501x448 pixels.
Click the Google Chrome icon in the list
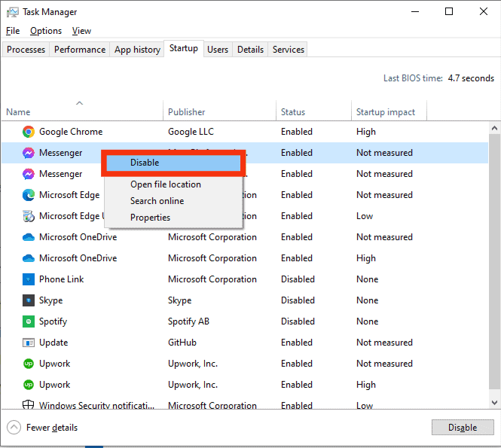coord(29,132)
